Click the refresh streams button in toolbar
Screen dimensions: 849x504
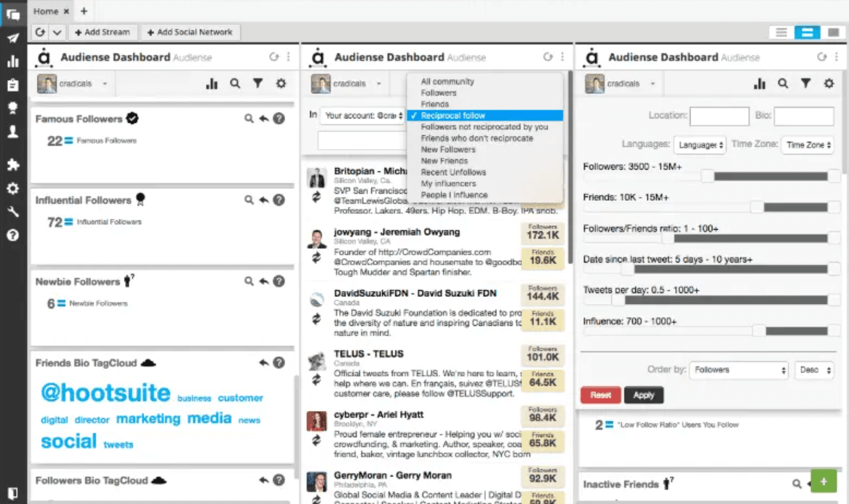[40, 33]
